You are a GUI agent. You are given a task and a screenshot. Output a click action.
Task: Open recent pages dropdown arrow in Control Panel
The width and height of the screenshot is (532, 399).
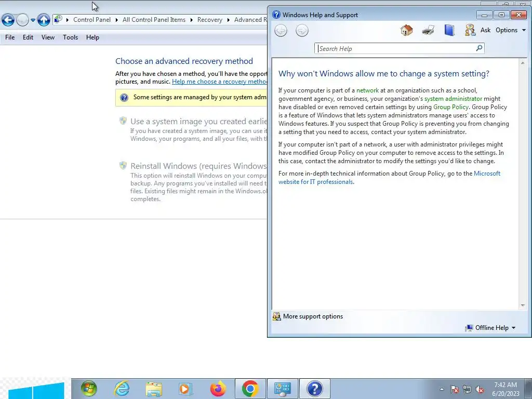[x=33, y=20]
